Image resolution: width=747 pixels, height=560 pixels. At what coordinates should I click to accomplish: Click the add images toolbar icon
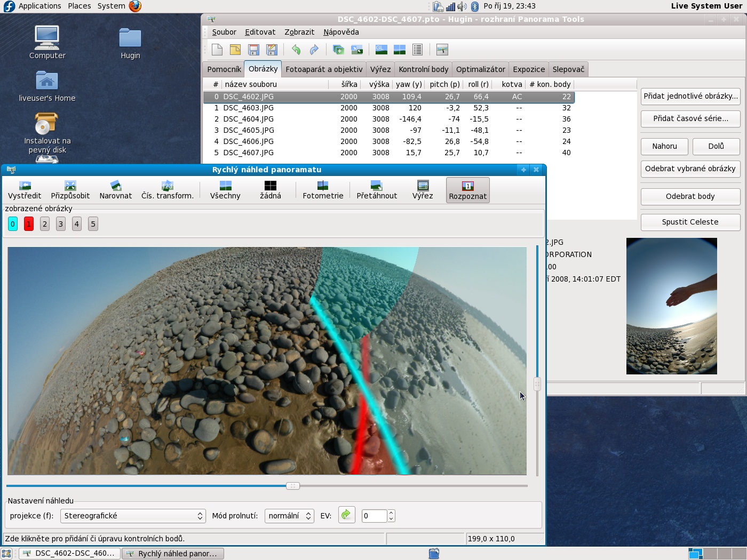(338, 50)
